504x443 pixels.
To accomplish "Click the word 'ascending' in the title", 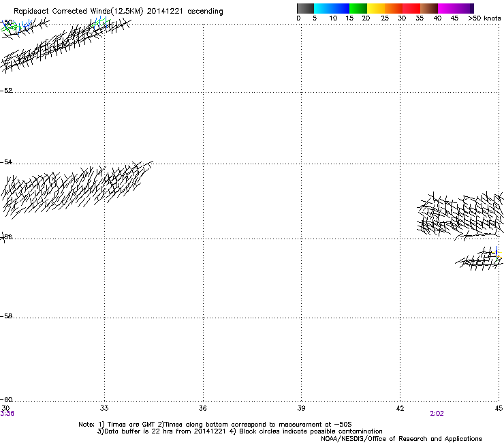I will [205, 12].
